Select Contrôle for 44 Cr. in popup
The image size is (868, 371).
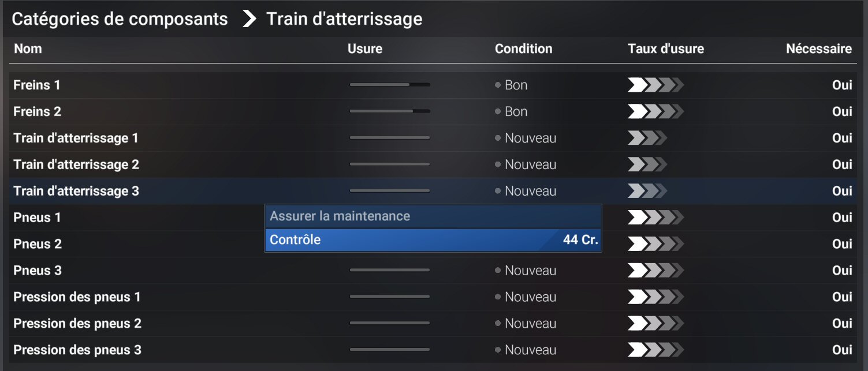pyautogui.click(x=433, y=239)
